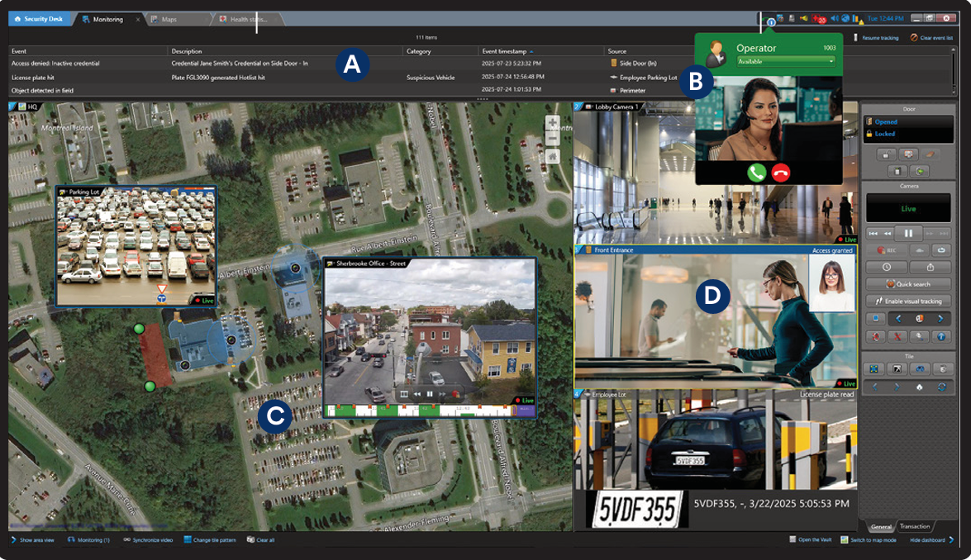Click the Description column header
This screenshot has width=971, height=560.
pyautogui.click(x=187, y=51)
